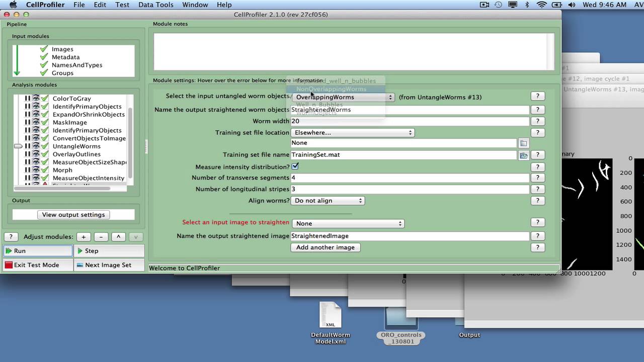Browse for TrainingSet.mat file
Viewport: 644px width, 362px height.
[523, 155]
